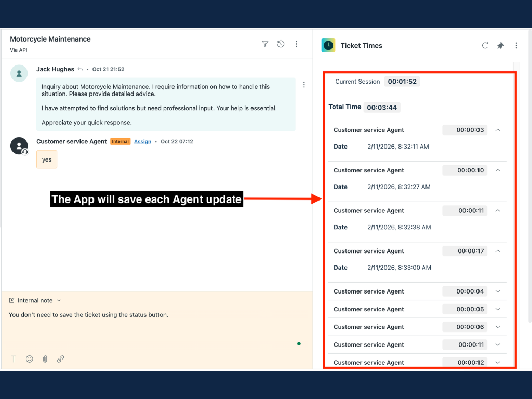
Task: Collapse the 00:00:17 time entry
Action: (498, 251)
